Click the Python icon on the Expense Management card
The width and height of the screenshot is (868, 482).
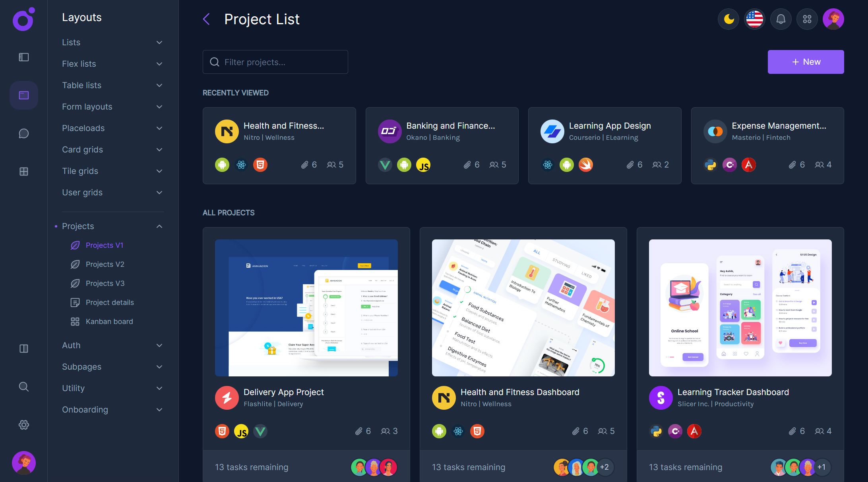[x=710, y=164]
